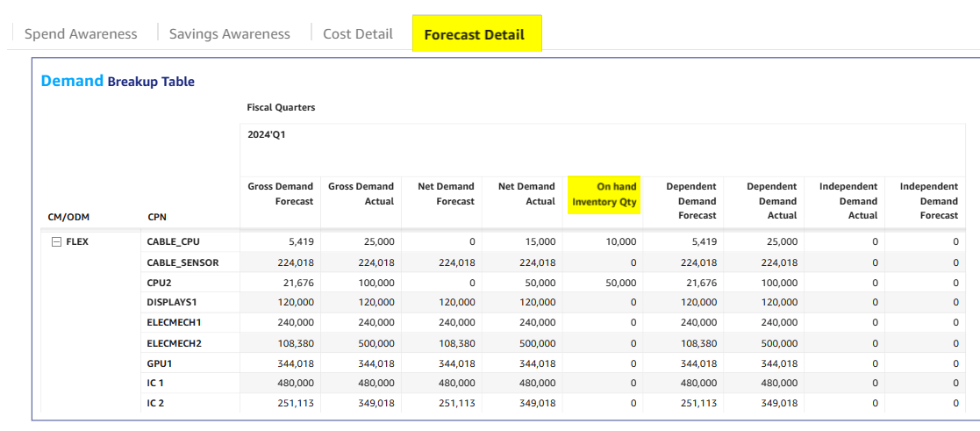Click the DISPLAYS1 row label

click(172, 302)
